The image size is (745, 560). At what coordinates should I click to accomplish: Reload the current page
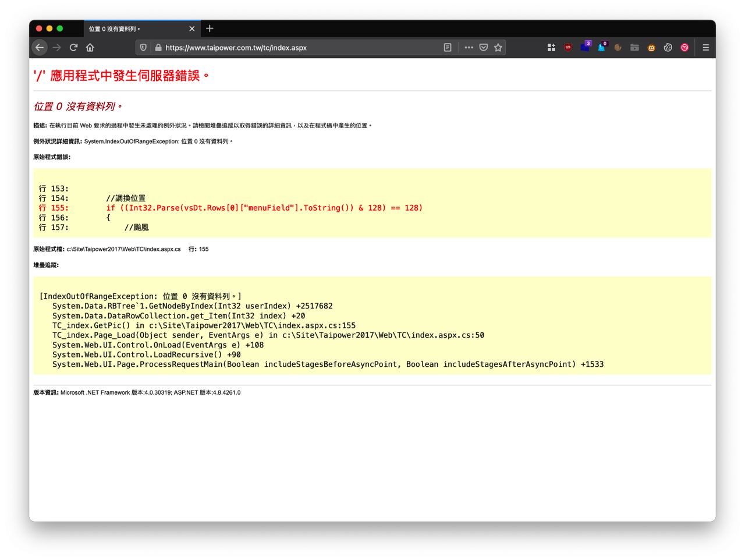point(73,48)
